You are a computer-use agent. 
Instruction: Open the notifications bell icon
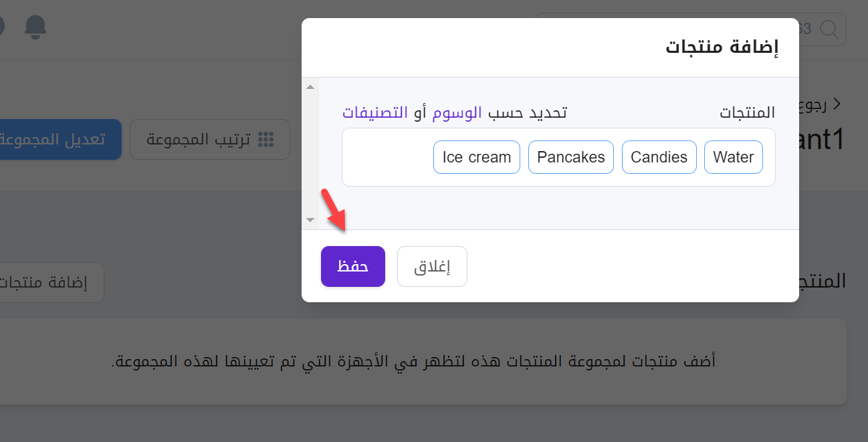click(x=35, y=27)
